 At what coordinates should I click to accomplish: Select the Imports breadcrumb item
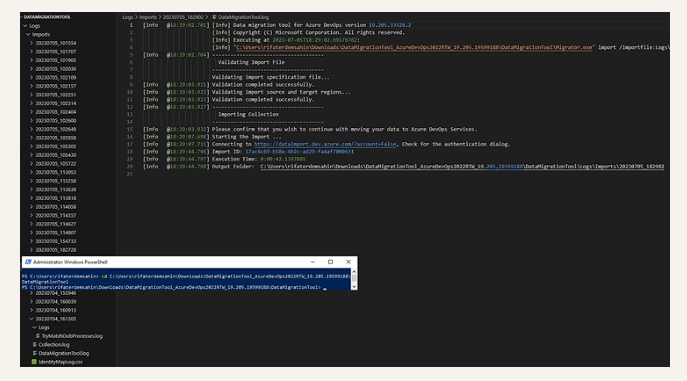148,17
